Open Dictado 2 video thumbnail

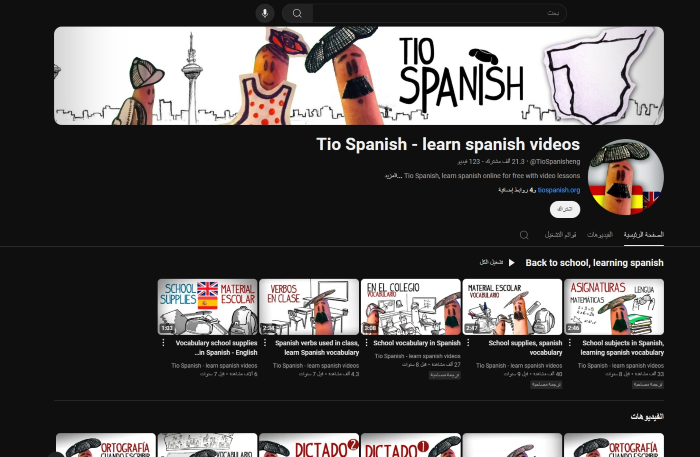coord(309,445)
